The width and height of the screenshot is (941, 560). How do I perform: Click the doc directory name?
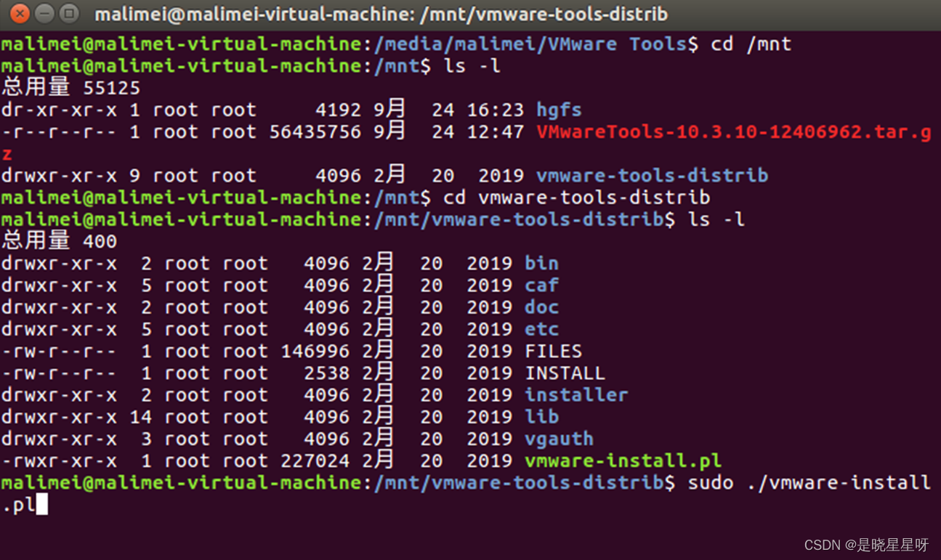pyautogui.click(x=541, y=307)
